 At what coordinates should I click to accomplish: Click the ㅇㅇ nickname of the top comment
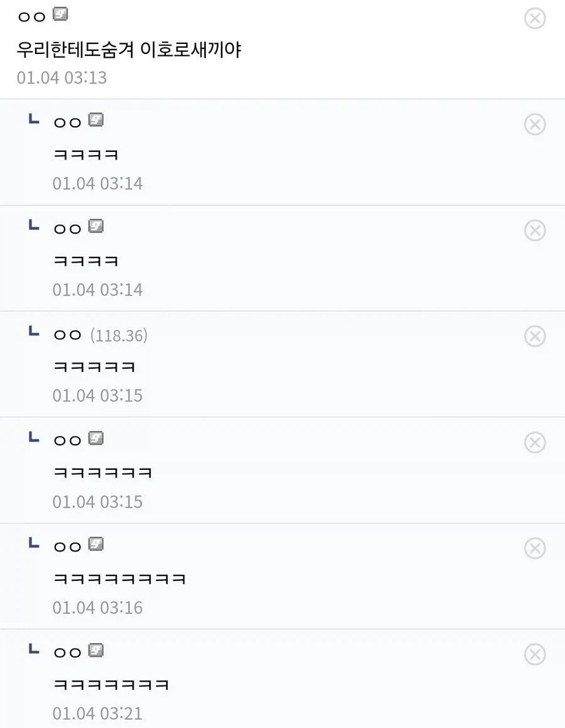(31, 16)
